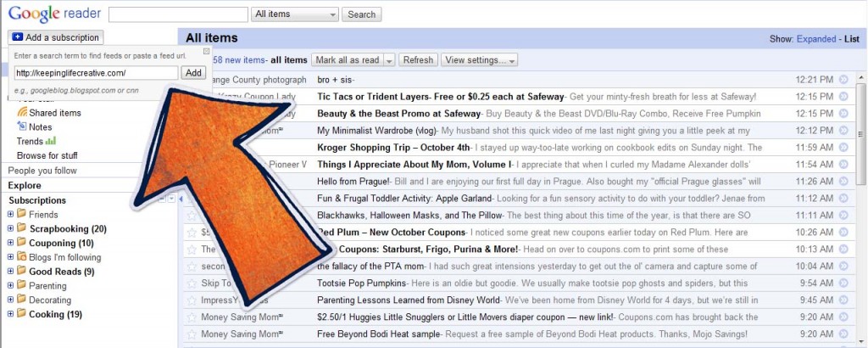Switch to List view
Screen dimensions: 868x348
click(851, 39)
